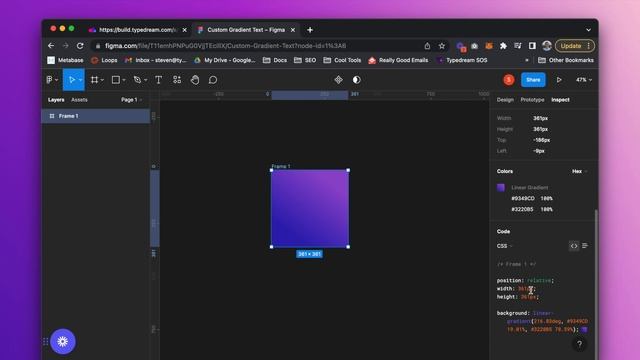This screenshot has width=640, height=360.
Task: Switch to the Layers tab
Action: (56, 100)
